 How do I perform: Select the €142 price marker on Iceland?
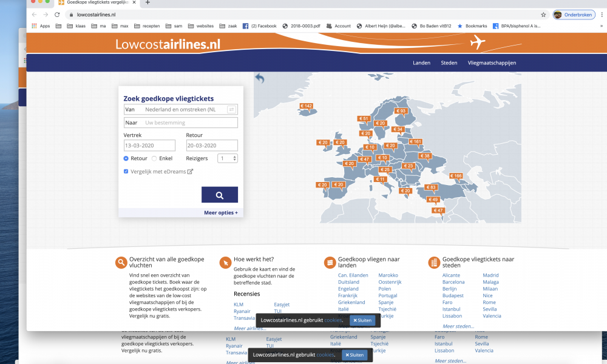pos(306,104)
